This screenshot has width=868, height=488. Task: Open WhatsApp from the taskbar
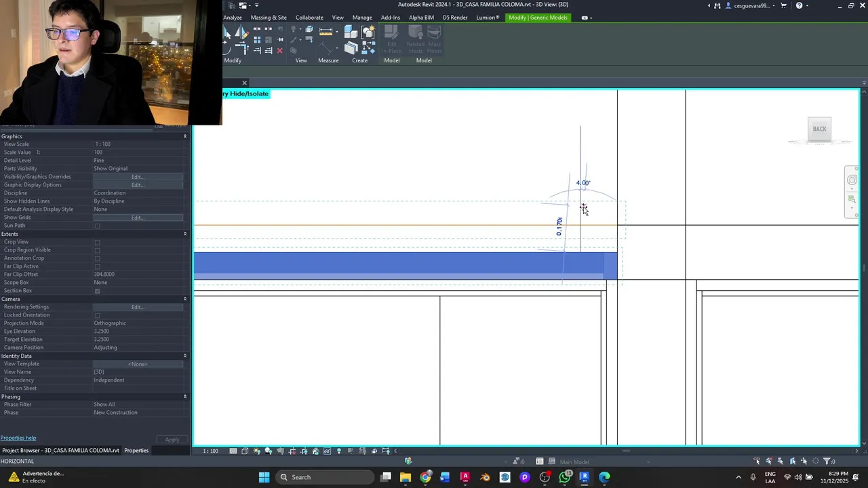pos(565,477)
